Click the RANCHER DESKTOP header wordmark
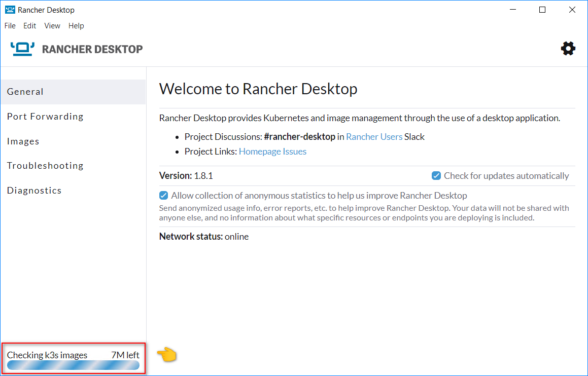The height and width of the screenshot is (376, 588). click(x=92, y=49)
